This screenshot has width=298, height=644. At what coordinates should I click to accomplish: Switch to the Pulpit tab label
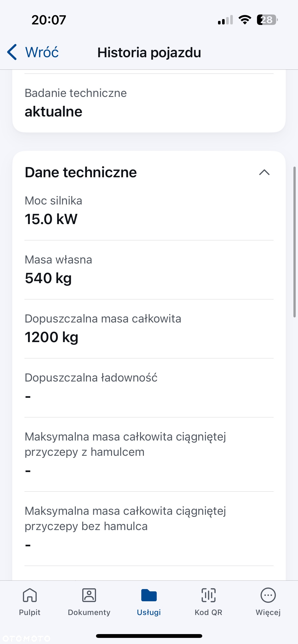point(30,612)
